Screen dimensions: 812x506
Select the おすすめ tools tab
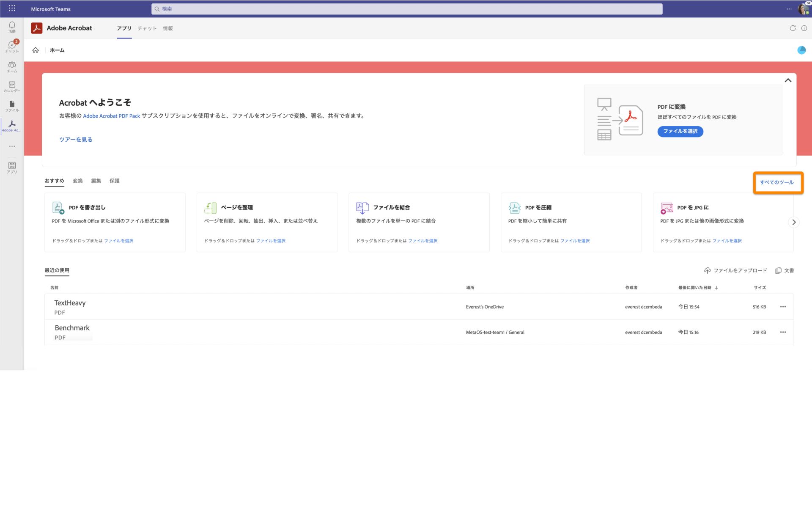55,181
